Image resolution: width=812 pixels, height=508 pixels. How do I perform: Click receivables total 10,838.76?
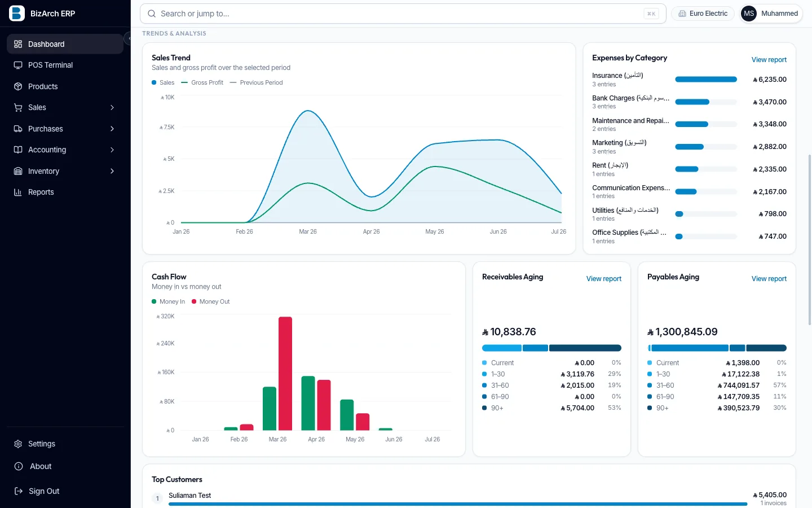coord(509,332)
